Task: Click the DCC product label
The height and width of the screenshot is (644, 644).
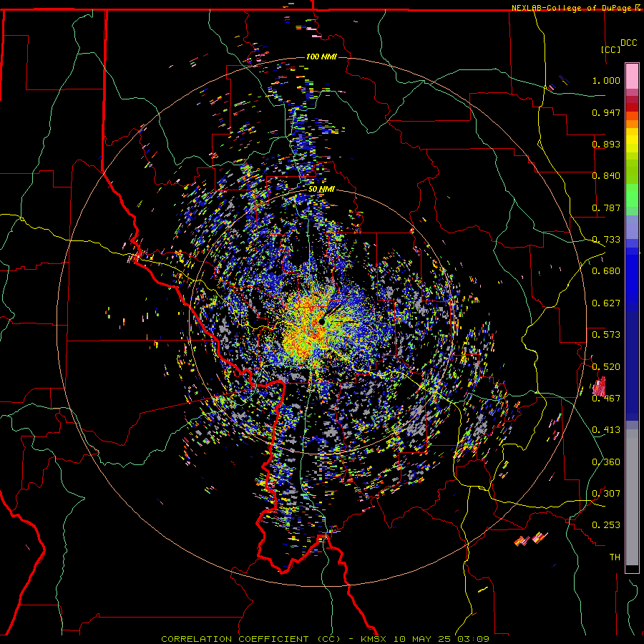Action: point(628,43)
